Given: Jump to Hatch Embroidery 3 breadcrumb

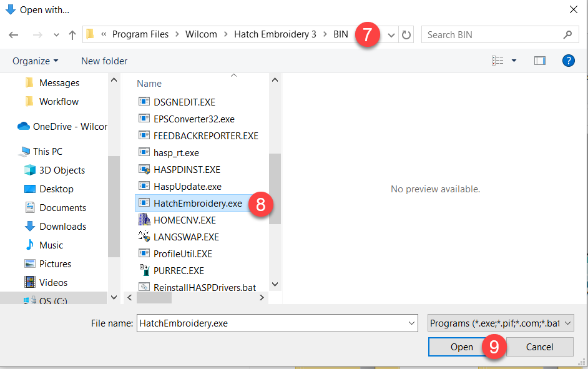Looking at the screenshot, I should [275, 34].
